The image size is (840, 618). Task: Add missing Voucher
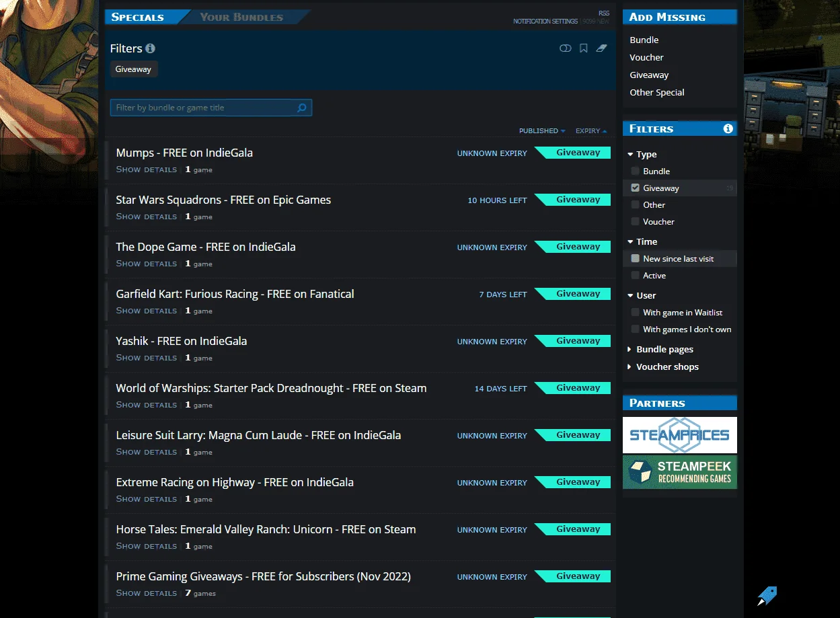646,58
